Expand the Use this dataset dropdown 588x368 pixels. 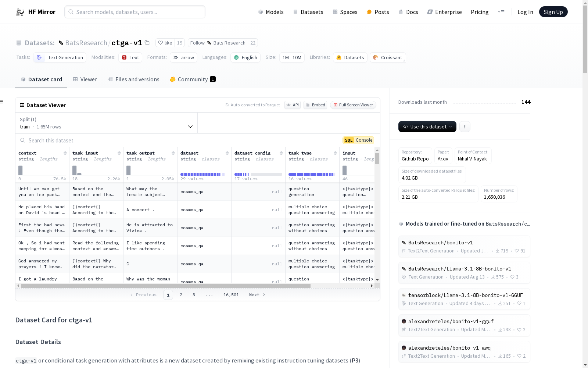pyautogui.click(x=427, y=127)
